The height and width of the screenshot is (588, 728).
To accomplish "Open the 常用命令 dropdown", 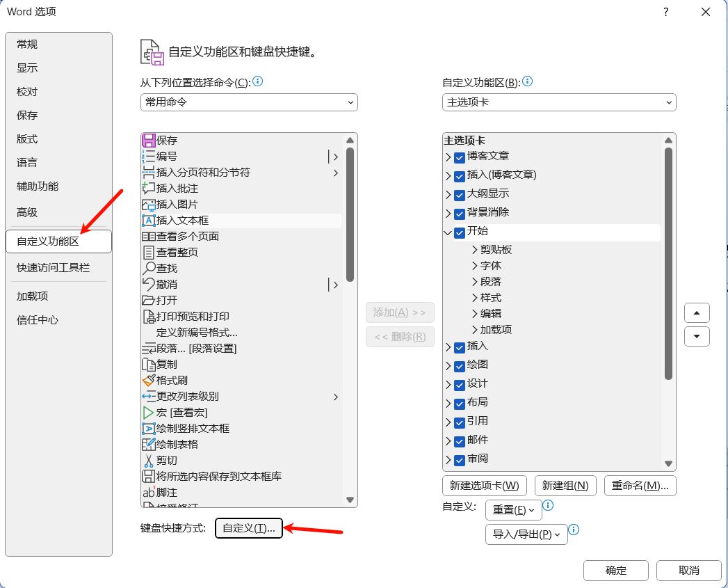I will [x=249, y=102].
